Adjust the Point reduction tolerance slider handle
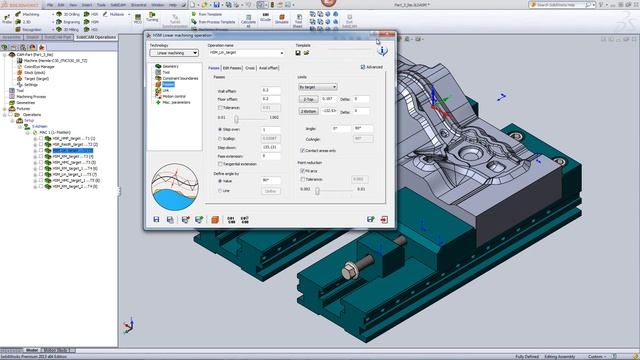The image size is (640, 360). [x=317, y=191]
